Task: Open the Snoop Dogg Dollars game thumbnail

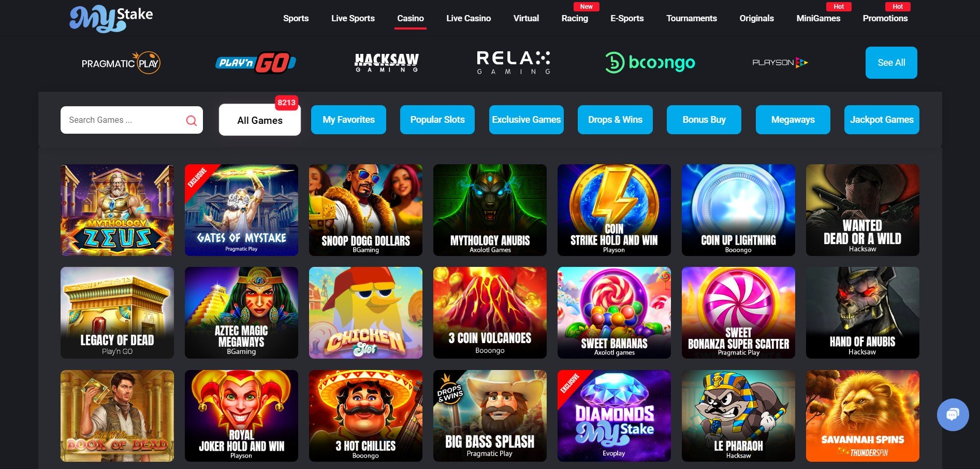Action: (x=365, y=210)
